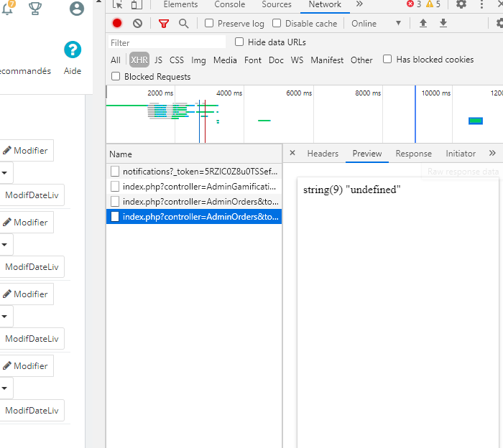Stop recording network log red button
The width and height of the screenshot is (503, 448).
[117, 24]
